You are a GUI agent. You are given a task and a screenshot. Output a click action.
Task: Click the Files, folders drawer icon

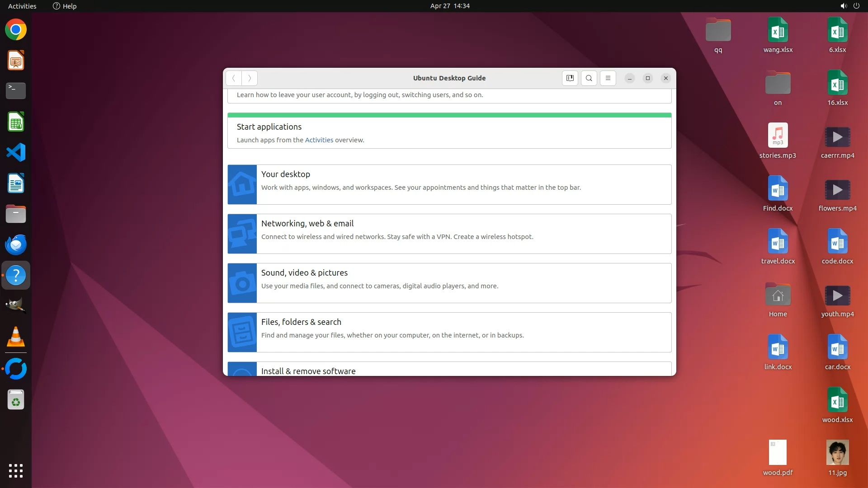[x=242, y=332]
